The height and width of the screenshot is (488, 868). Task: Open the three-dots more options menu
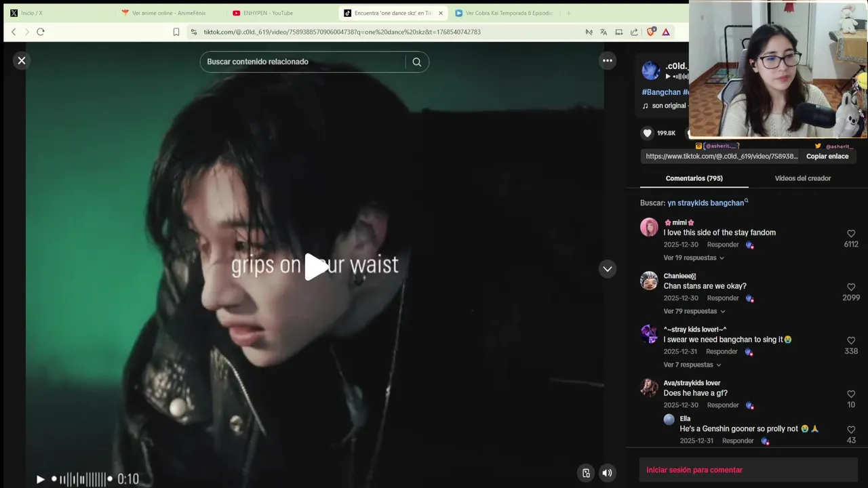[608, 60]
